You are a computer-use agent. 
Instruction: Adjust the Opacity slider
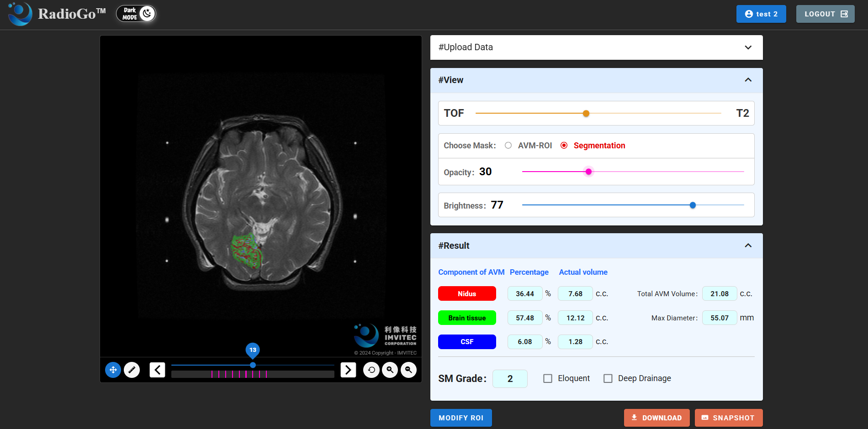pos(633,172)
